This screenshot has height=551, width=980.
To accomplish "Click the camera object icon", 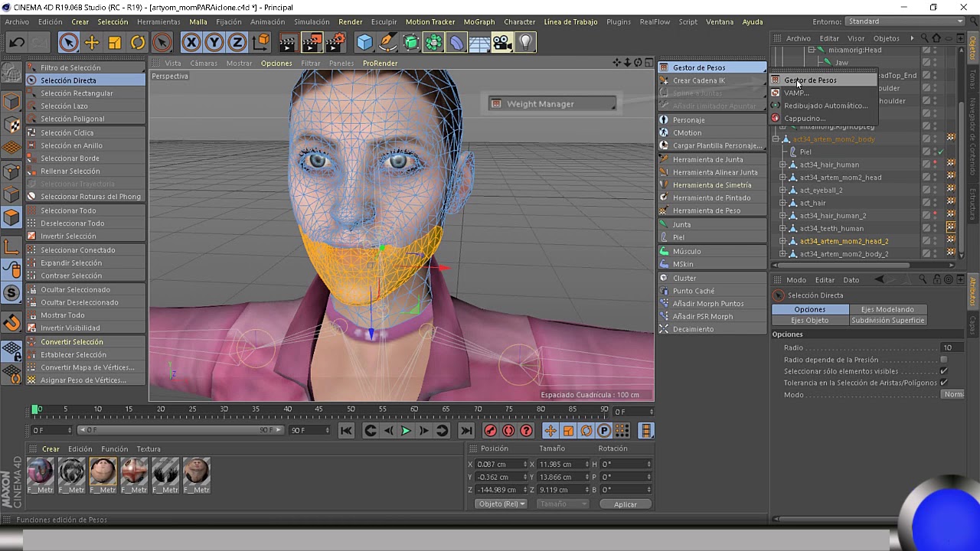I will pos(502,43).
